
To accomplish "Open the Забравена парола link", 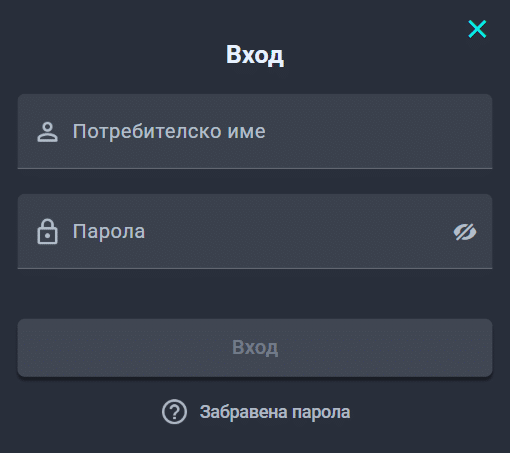I will [275, 412].
